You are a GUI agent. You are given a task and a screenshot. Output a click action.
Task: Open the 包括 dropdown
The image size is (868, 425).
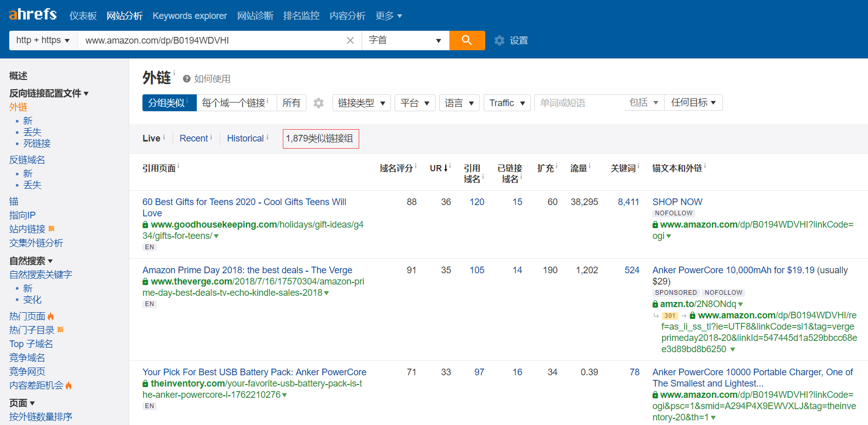coord(644,103)
